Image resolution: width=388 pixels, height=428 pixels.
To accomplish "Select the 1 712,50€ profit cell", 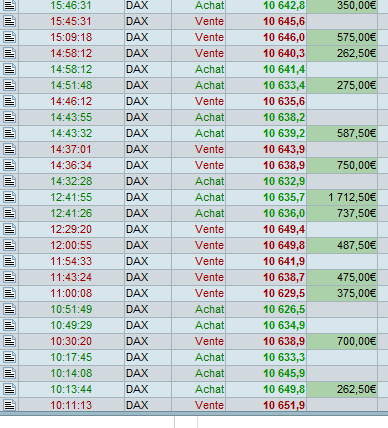I will 342,197.
